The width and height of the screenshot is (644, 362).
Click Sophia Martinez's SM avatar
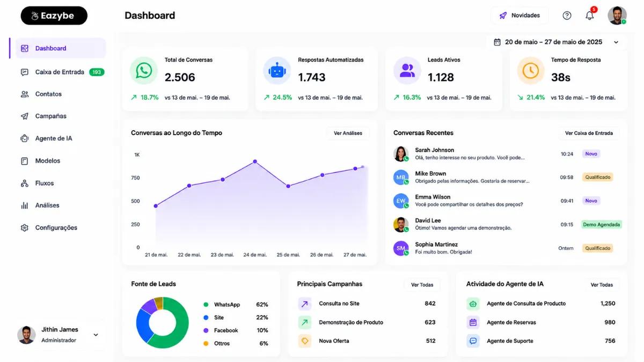click(x=400, y=248)
